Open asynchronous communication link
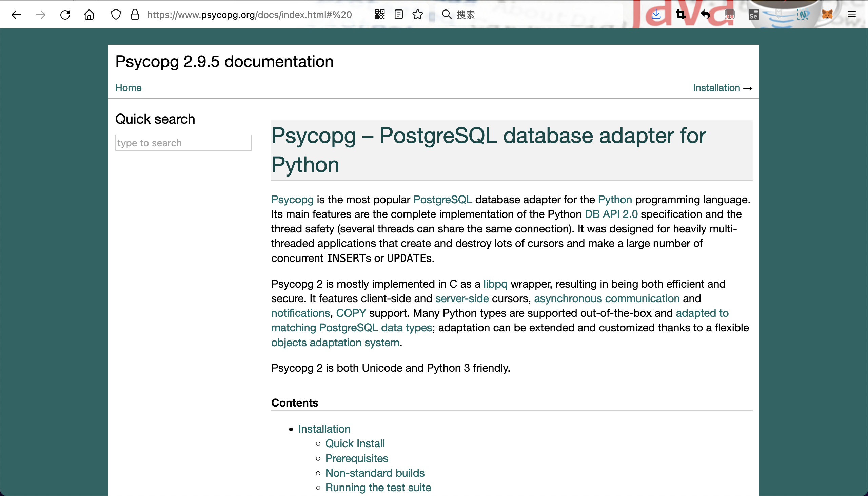 pyautogui.click(x=607, y=299)
